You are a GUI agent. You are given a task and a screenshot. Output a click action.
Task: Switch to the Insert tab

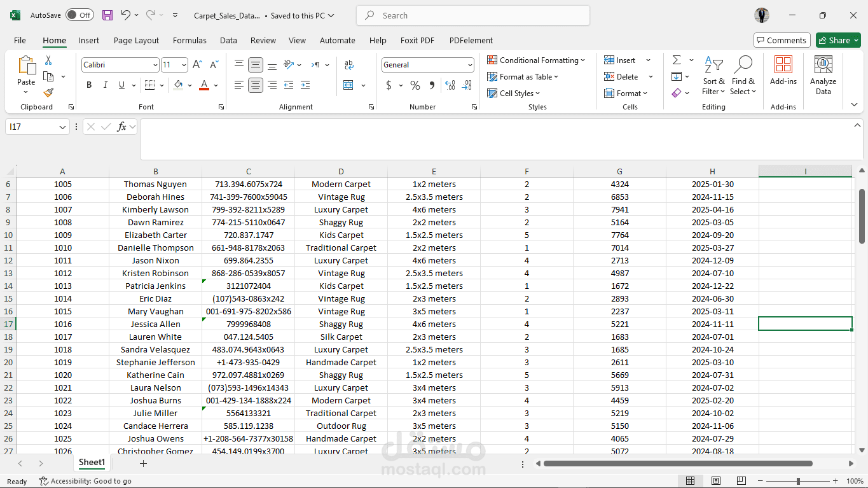pos(89,40)
